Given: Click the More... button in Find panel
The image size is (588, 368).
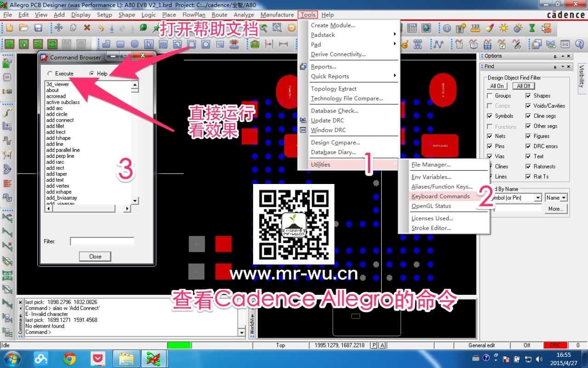Looking at the screenshot, I should 556,209.
